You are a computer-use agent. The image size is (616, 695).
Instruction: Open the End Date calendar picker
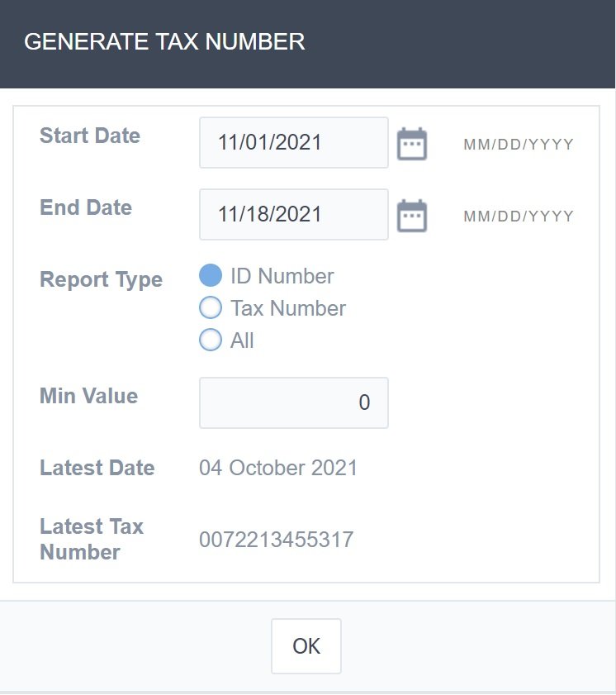pos(412,216)
